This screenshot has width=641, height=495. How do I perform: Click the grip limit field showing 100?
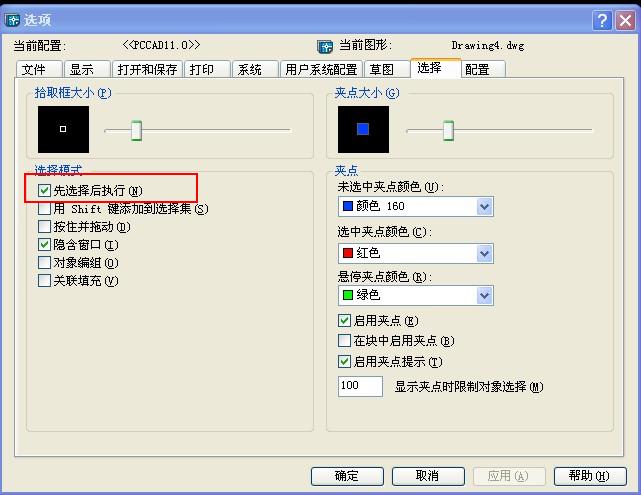coord(360,386)
